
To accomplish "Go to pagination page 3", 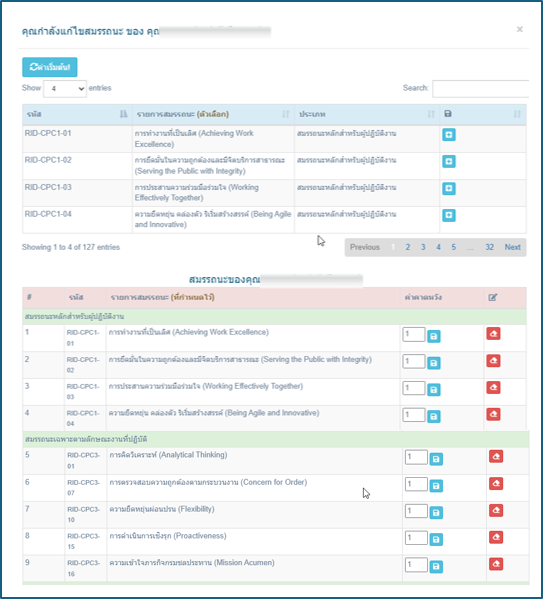I will [x=423, y=247].
